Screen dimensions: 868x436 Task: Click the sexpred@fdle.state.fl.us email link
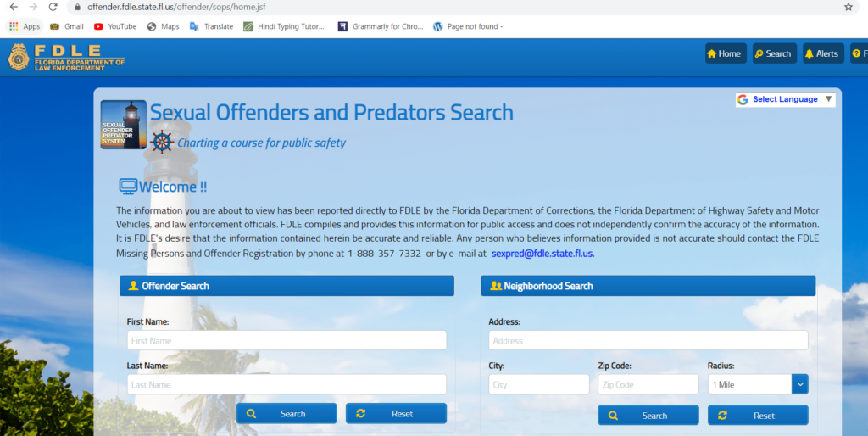(x=542, y=253)
